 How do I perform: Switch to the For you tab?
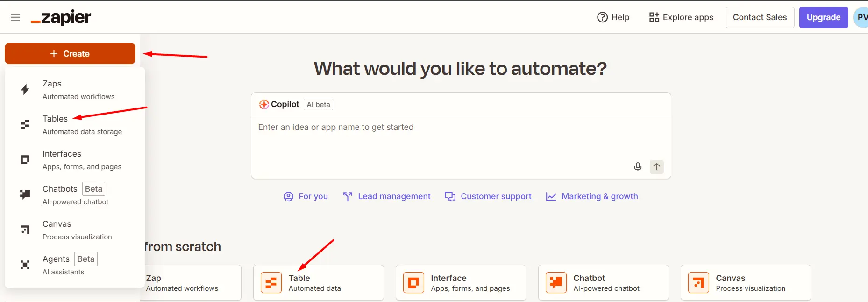pos(306,196)
